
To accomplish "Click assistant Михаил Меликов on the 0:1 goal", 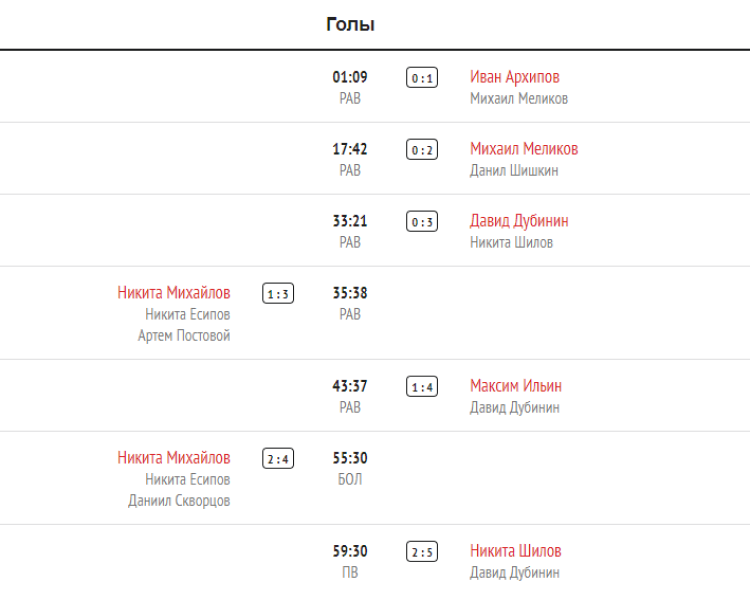I will click(518, 99).
